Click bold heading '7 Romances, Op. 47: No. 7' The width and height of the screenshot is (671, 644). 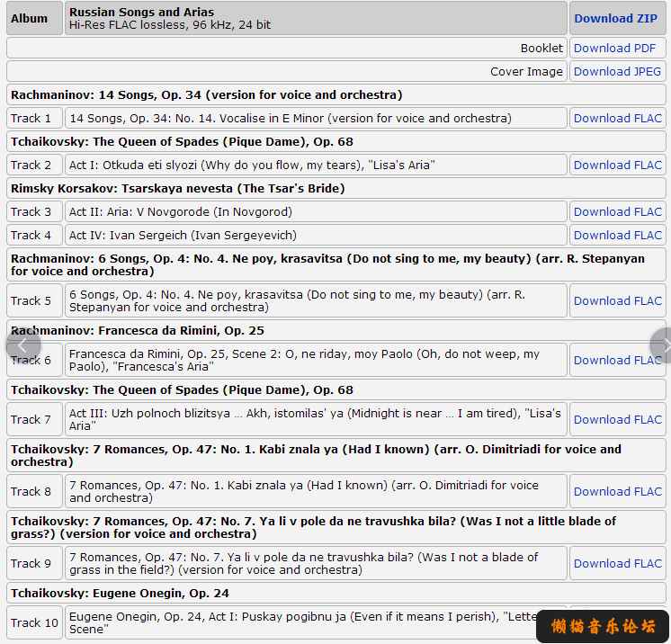tap(313, 527)
